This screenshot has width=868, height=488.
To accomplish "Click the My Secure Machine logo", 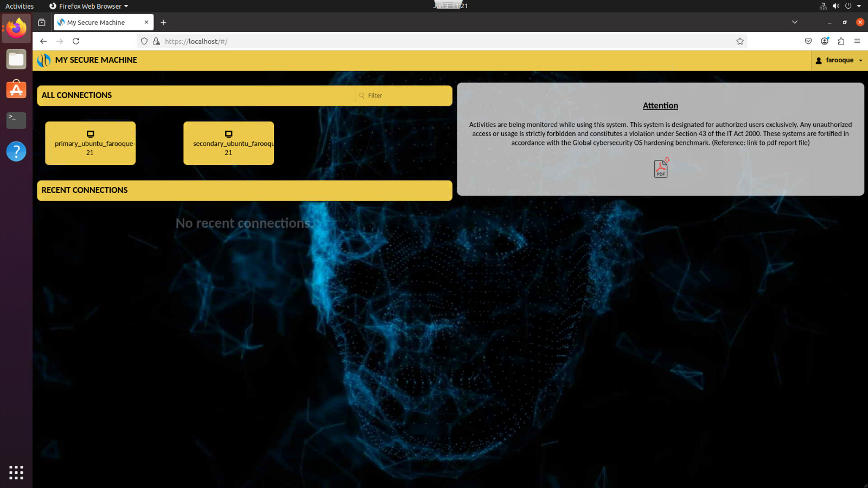I will (x=44, y=60).
